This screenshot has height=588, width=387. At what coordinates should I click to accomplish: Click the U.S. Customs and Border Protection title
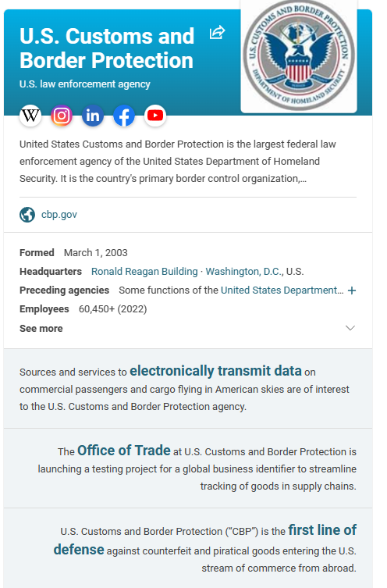(x=107, y=48)
